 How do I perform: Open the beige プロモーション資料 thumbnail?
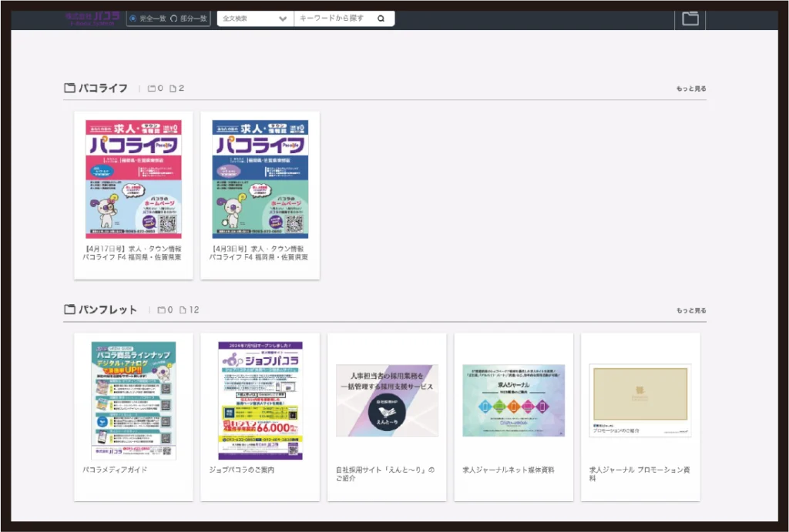click(640, 401)
